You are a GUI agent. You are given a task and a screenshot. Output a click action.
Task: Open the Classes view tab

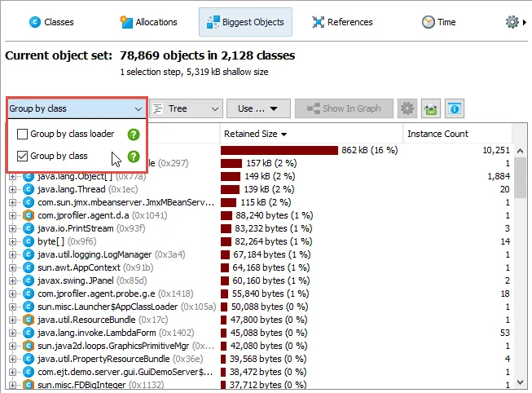pos(51,22)
